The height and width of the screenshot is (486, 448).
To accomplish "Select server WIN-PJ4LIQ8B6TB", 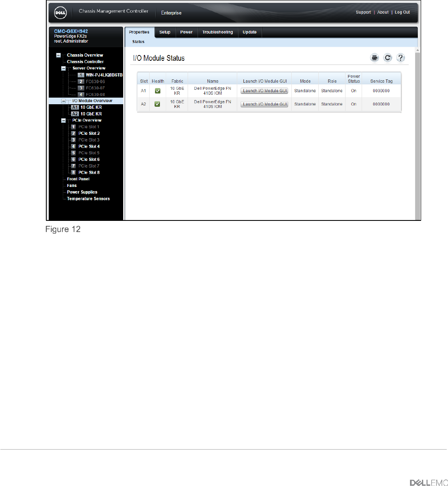I will click(104, 75).
